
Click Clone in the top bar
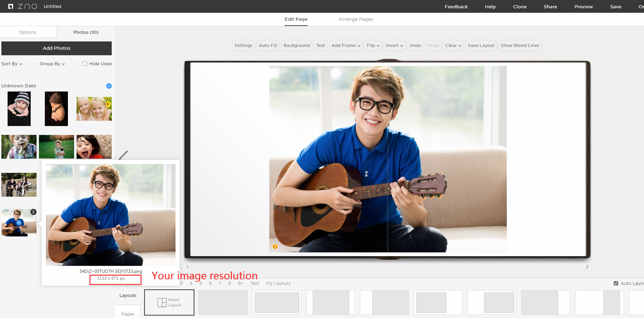pyautogui.click(x=520, y=7)
